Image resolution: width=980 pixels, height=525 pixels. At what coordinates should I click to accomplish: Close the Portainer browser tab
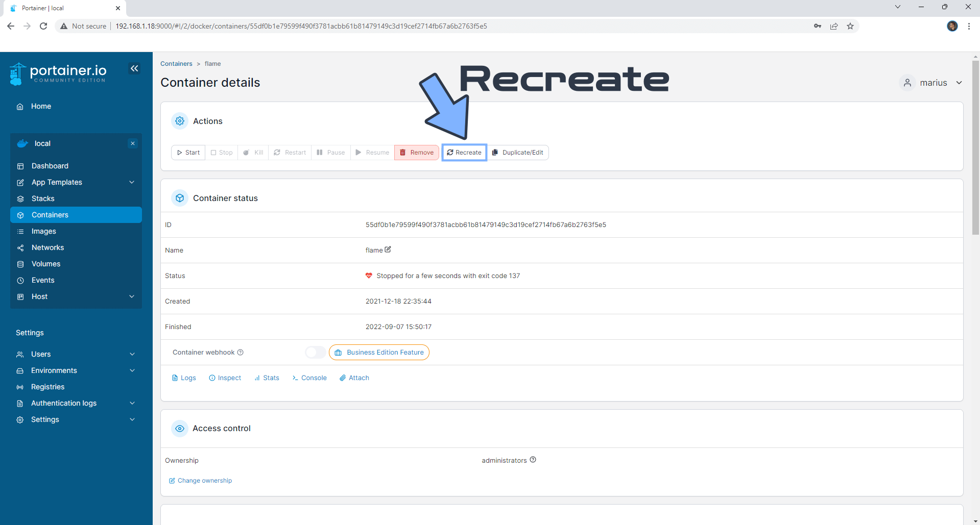118,8
